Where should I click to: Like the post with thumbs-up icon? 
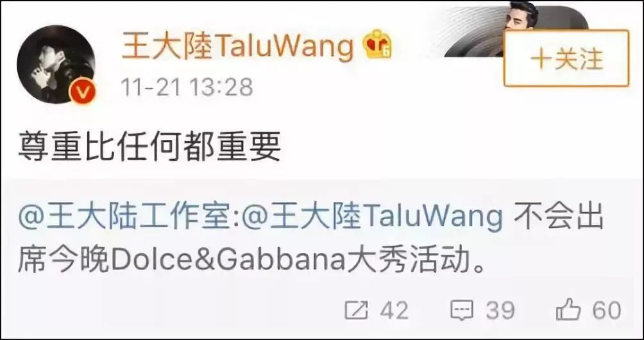[x=568, y=310]
